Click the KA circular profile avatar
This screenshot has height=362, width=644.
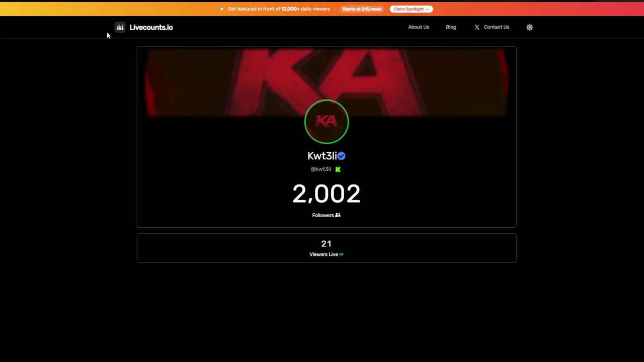pos(327,122)
